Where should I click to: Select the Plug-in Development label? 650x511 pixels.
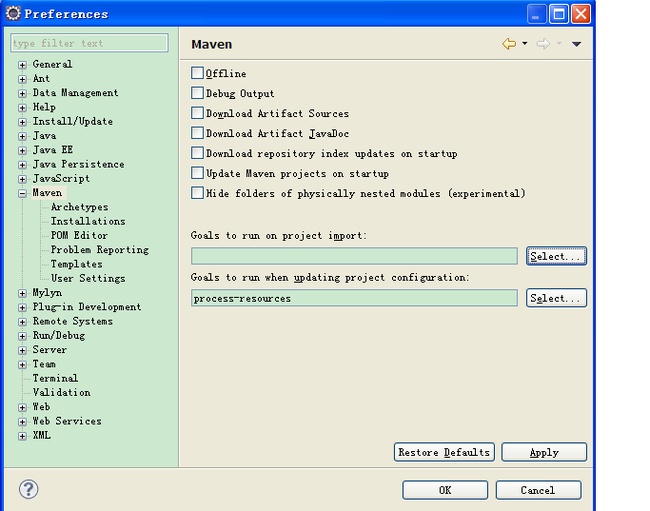87,307
